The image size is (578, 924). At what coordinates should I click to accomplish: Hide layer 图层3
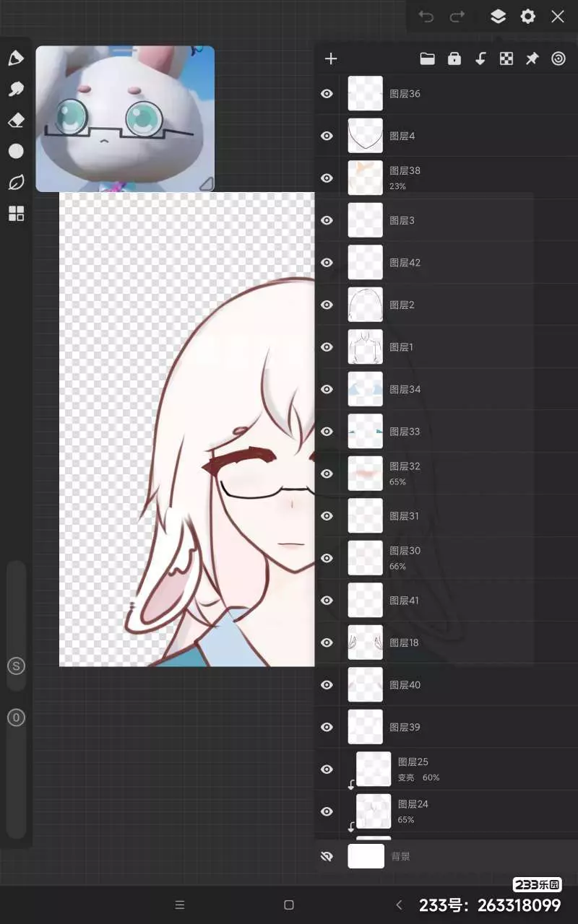[x=327, y=220]
